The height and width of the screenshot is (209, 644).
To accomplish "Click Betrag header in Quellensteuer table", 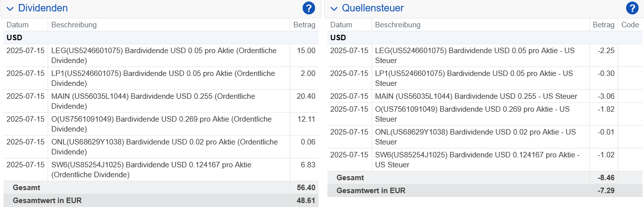I will coord(603,25).
